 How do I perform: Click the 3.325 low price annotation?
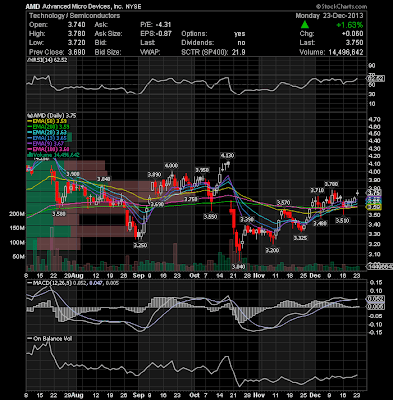(x=300, y=238)
